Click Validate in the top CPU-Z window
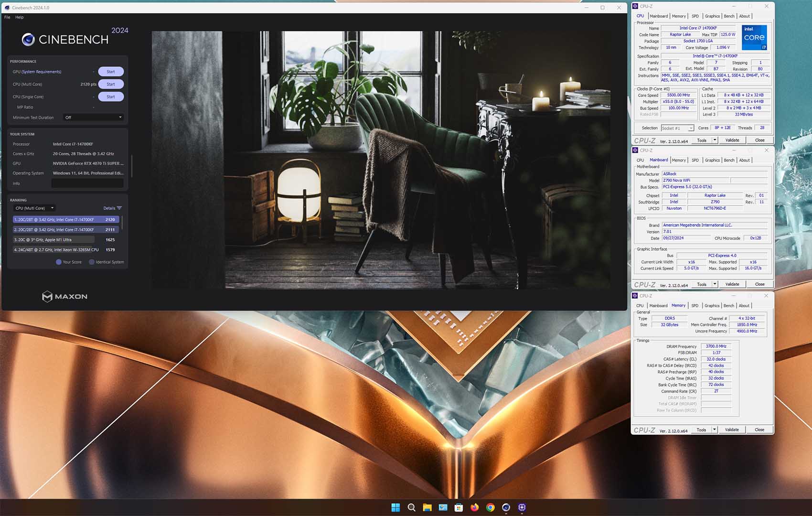812x516 pixels. coord(732,140)
